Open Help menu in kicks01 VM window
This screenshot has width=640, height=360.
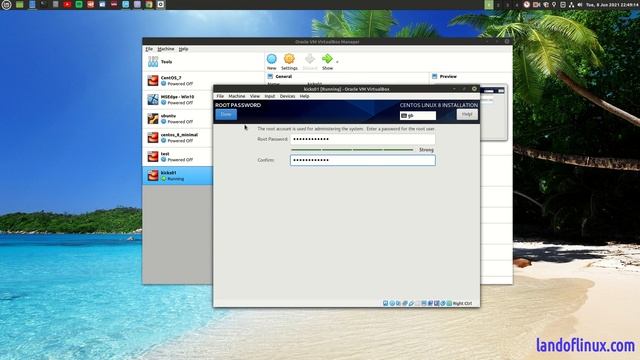[x=304, y=96]
